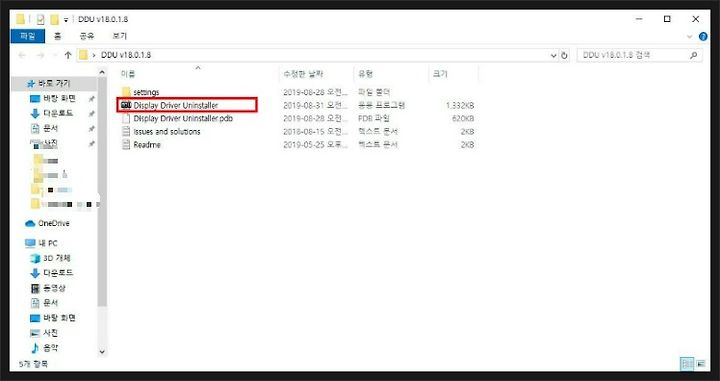The width and height of the screenshot is (720, 381).
Task: Expand the address bar history dropdown
Action: [553, 55]
